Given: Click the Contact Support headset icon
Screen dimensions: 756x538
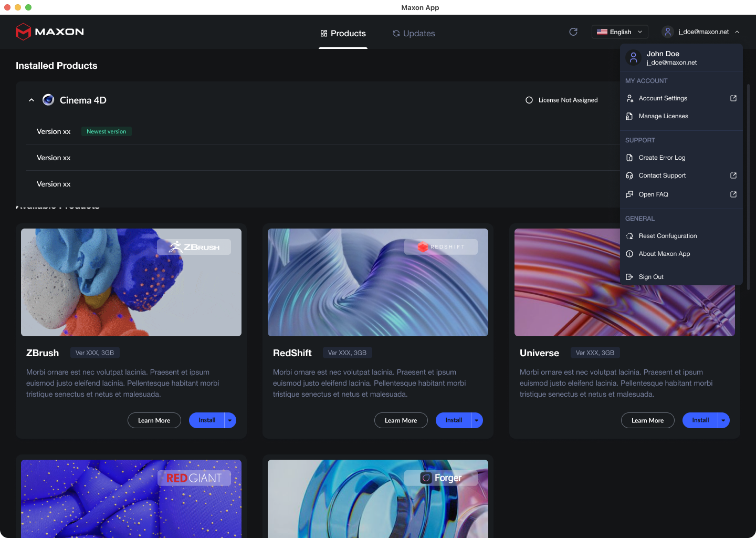Looking at the screenshot, I should pyautogui.click(x=629, y=175).
